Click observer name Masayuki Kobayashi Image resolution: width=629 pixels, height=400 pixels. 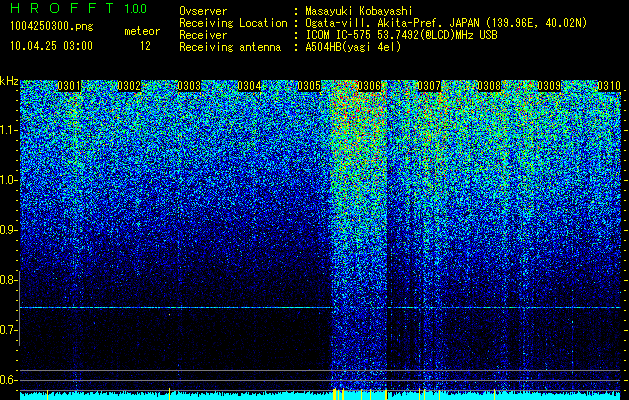click(x=359, y=11)
